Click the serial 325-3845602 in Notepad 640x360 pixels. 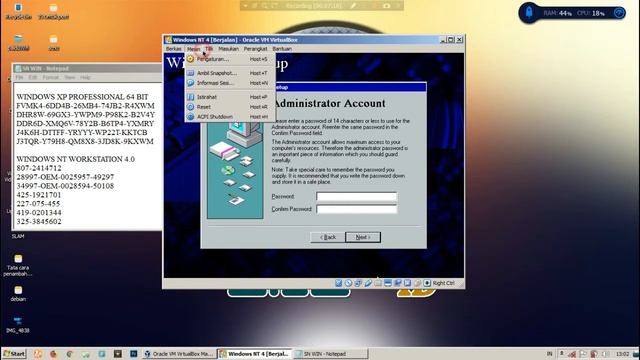(x=39, y=222)
